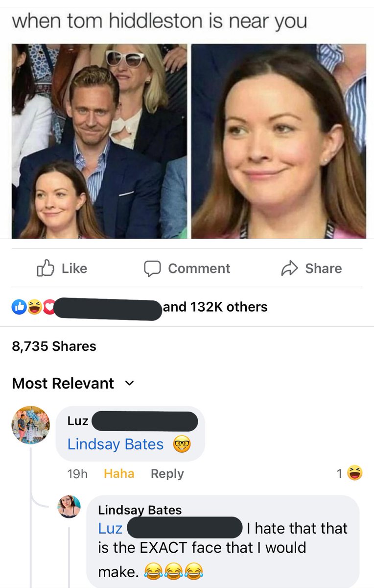Open the laughing haha reaction icon
The width and height of the screenshot is (374, 588).
[34, 307]
